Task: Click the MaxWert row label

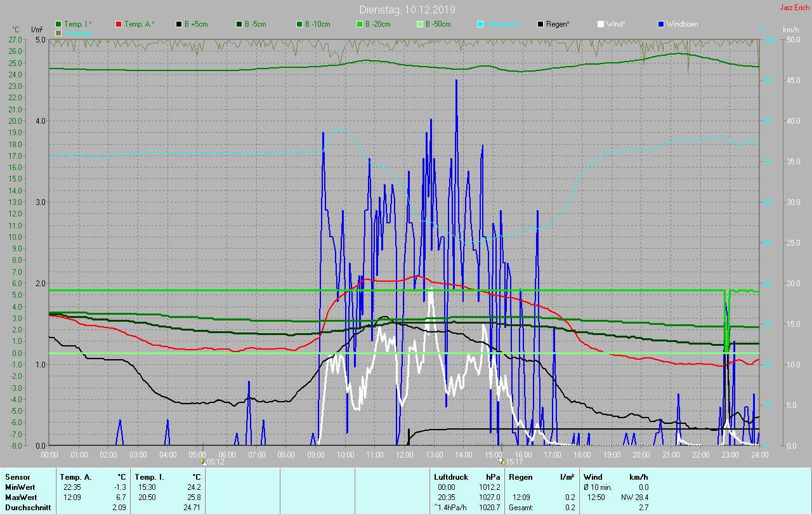Action: [x=22, y=497]
